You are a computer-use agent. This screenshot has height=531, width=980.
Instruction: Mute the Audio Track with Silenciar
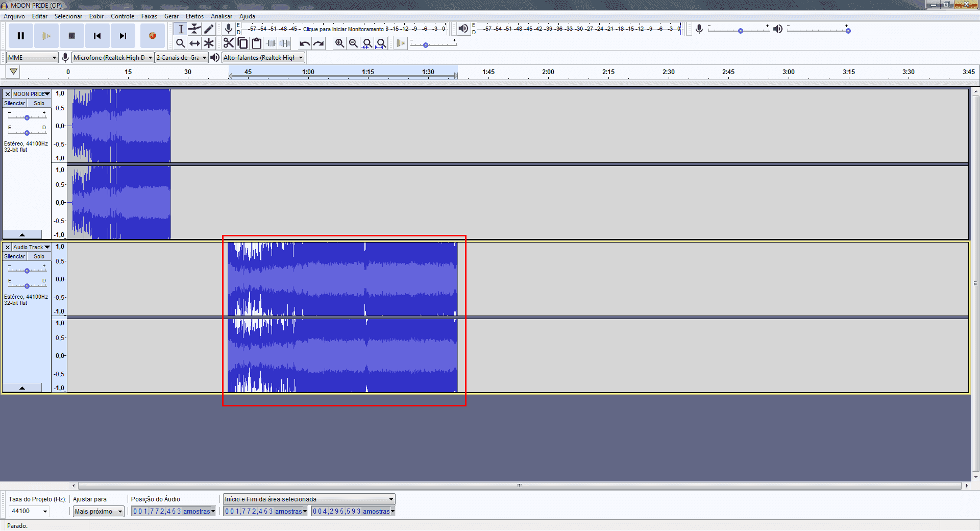(x=15, y=256)
